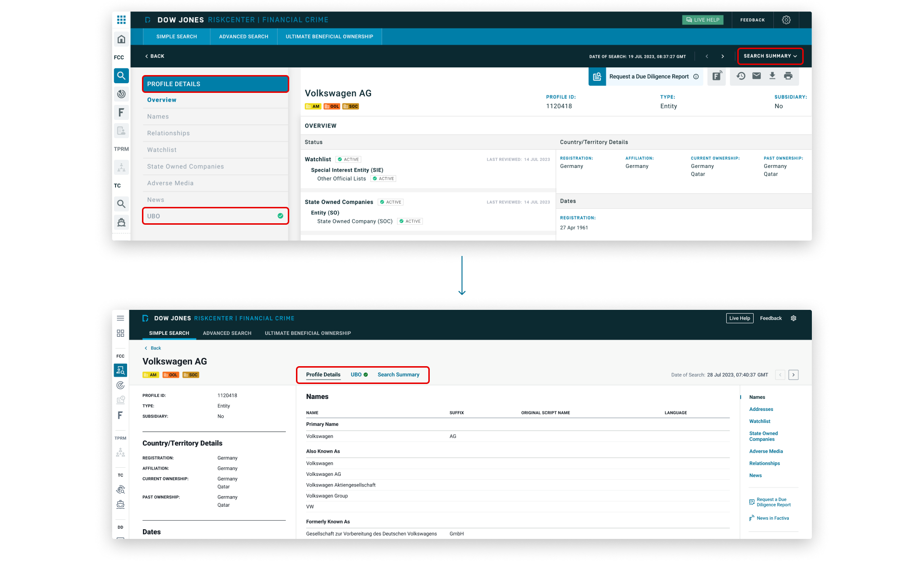Image resolution: width=924 pixels, height=562 pixels.
Task: Click the download icon in top toolbar
Action: (x=772, y=76)
